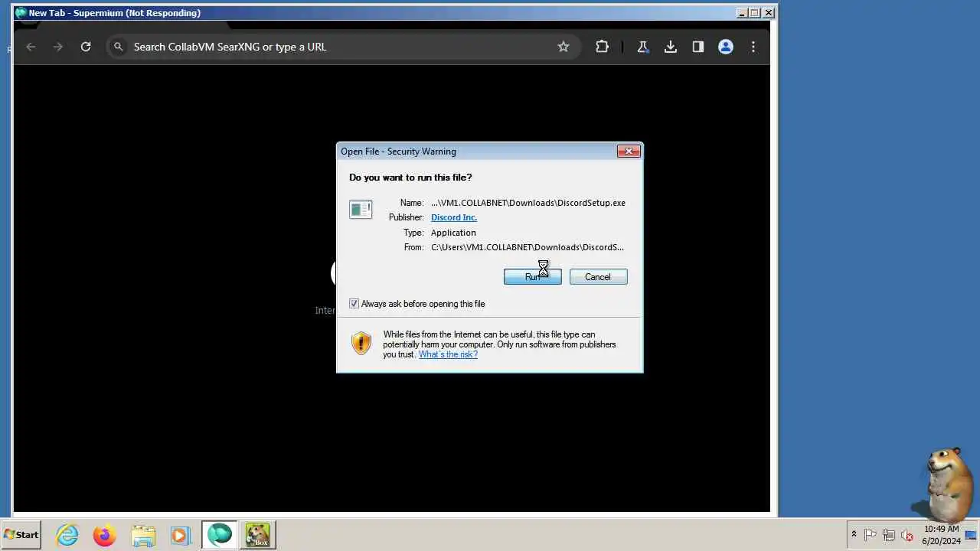Screen dimensions: 980x551
Task: Click the From path C:\Users\VM1.COLLABNET text
Action: (x=528, y=247)
